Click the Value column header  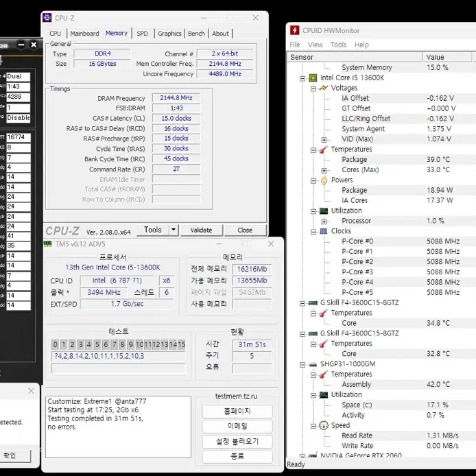point(447,57)
